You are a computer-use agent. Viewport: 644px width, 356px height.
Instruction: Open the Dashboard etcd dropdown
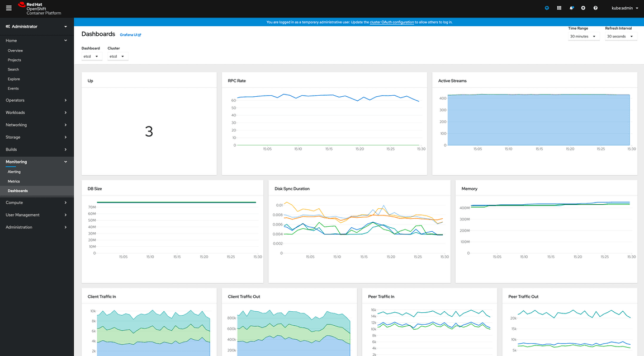click(x=91, y=57)
